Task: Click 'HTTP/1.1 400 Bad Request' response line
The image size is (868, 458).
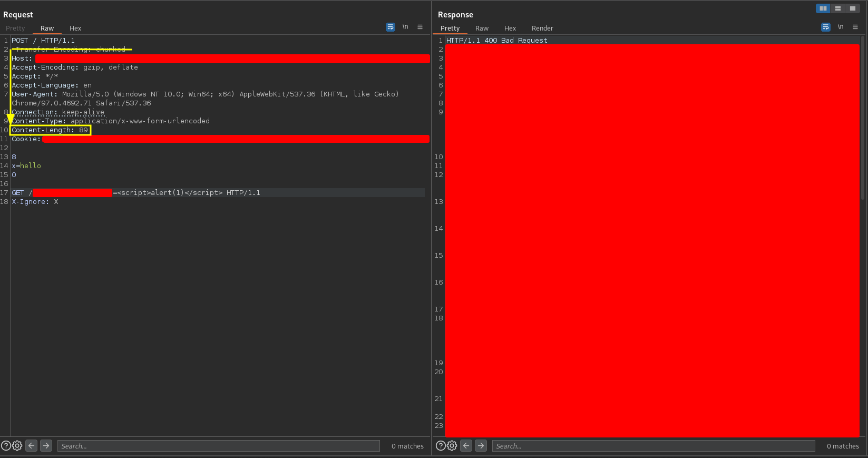Action: (497, 41)
